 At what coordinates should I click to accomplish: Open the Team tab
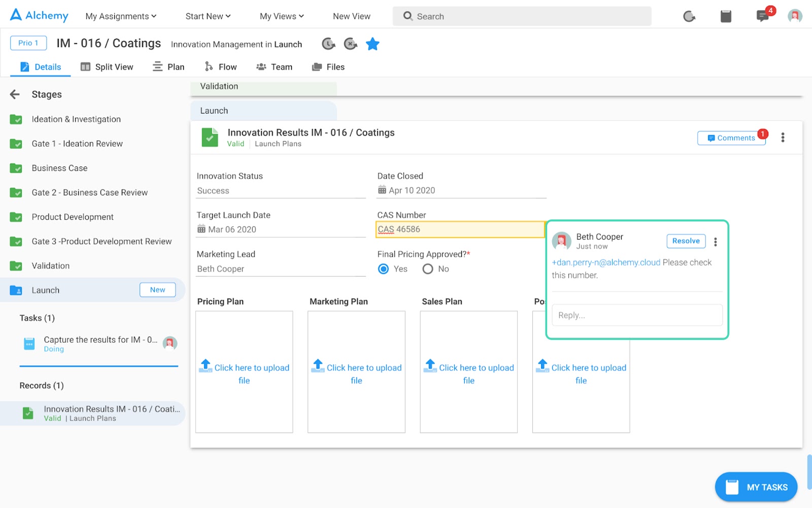tap(274, 67)
